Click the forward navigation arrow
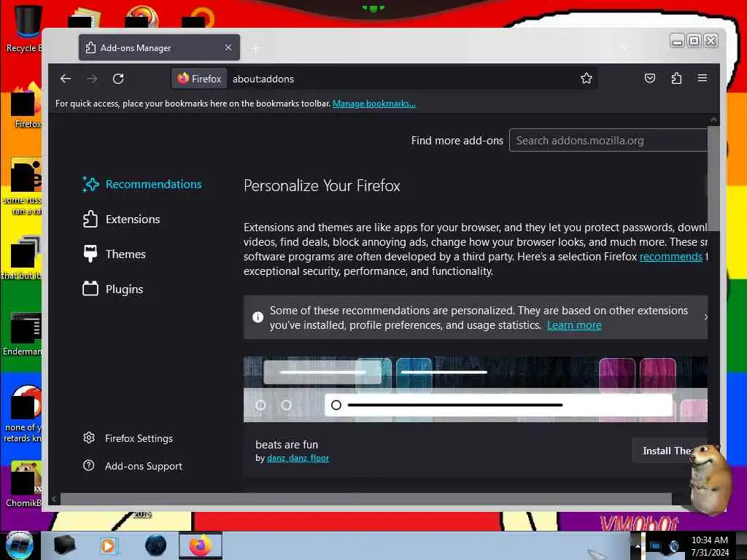This screenshot has height=560, width=747. 92,79
